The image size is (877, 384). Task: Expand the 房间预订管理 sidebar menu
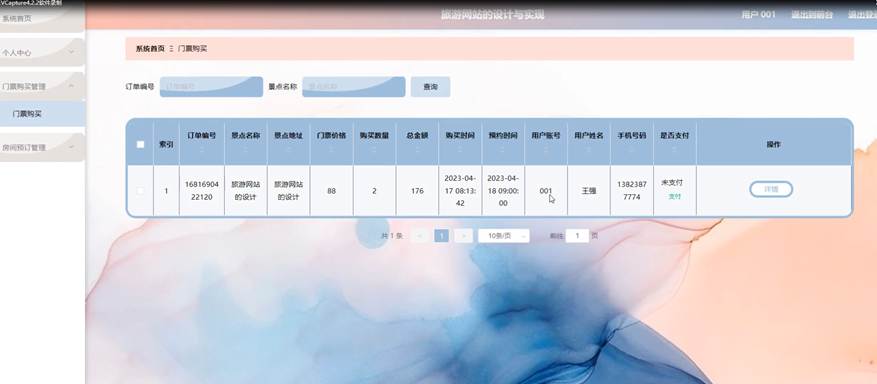point(41,148)
